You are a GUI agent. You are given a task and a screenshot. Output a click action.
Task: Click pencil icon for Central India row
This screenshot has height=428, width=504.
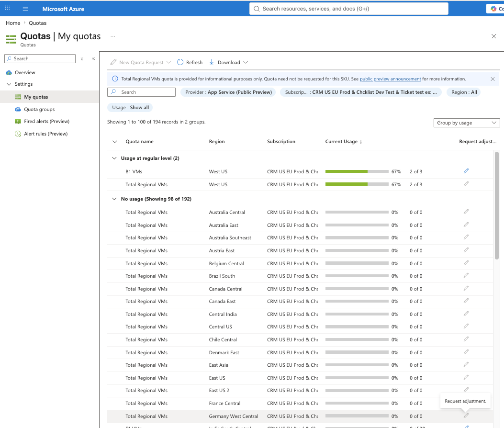tap(466, 314)
